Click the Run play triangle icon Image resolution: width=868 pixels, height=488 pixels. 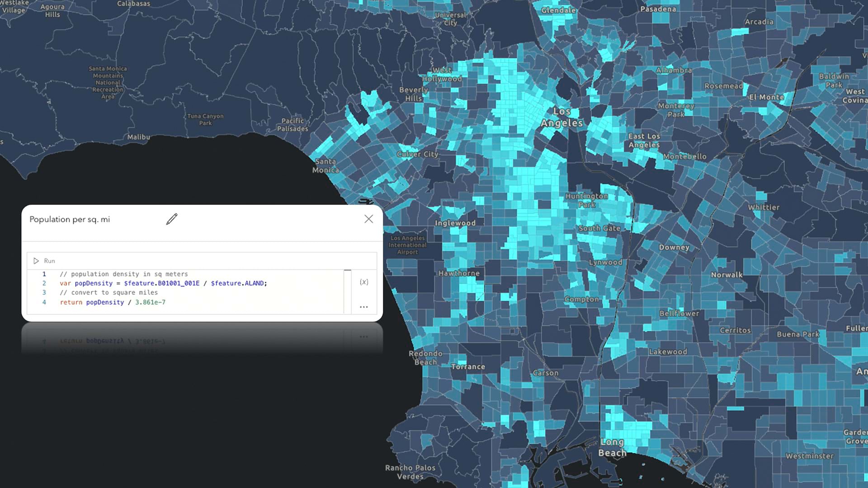pos(36,261)
